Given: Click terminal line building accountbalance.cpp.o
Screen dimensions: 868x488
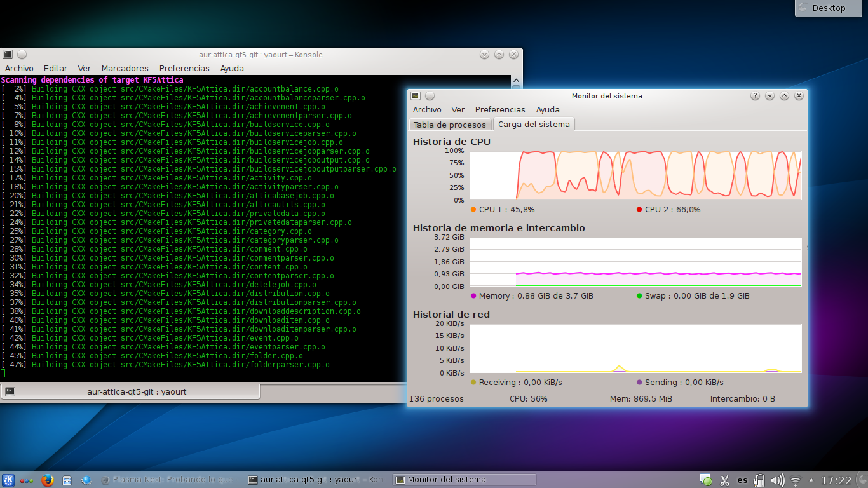Looking at the screenshot, I should (x=170, y=89).
